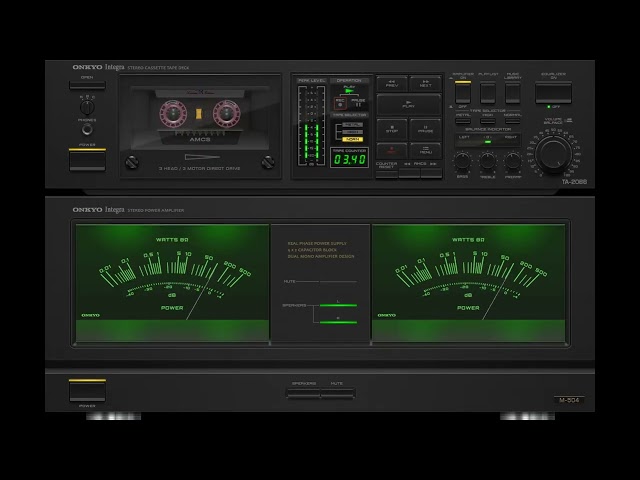The image size is (640, 480).
Task: Click the noise reduction selector knob above PHONES
Action: point(87,107)
